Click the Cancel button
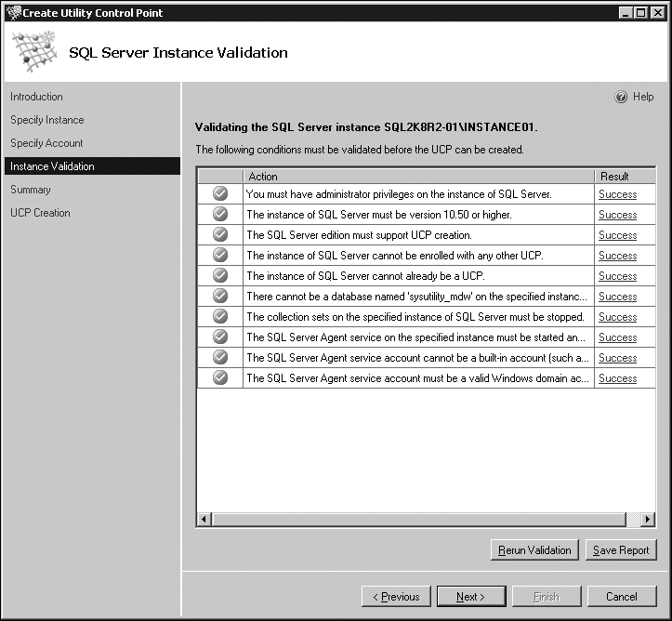Screen dimensions: 672x621 622,597
